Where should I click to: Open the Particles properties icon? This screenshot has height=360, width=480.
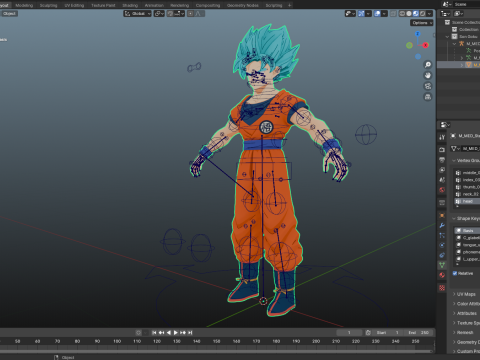tap(442, 235)
